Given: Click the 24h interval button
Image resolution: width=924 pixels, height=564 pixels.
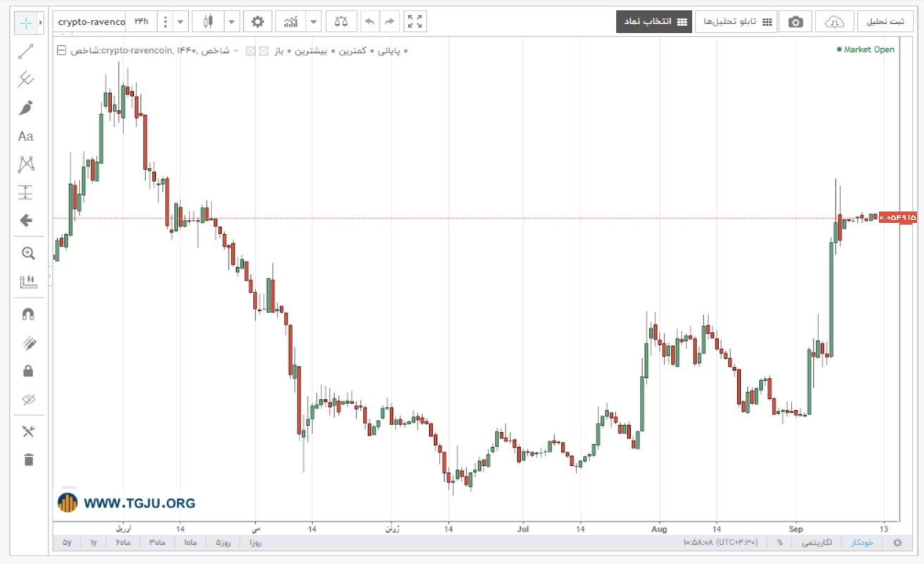Looking at the screenshot, I should (x=141, y=22).
